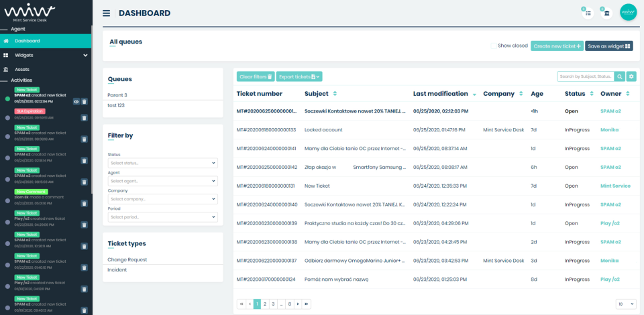Open the round user avatar menu

click(628, 12)
